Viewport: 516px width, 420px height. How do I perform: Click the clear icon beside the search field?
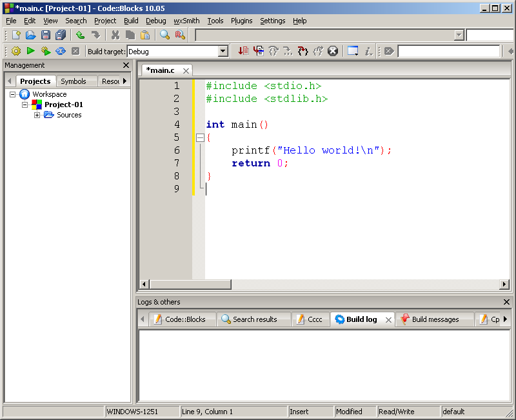click(x=389, y=52)
